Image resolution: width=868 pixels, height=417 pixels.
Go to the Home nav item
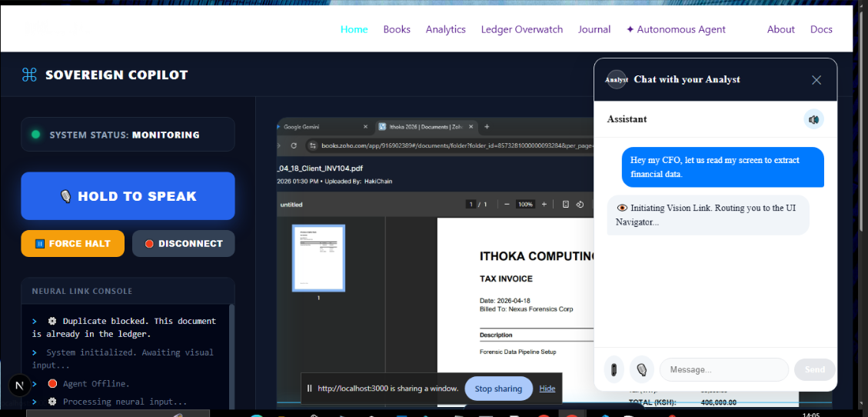pos(354,29)
